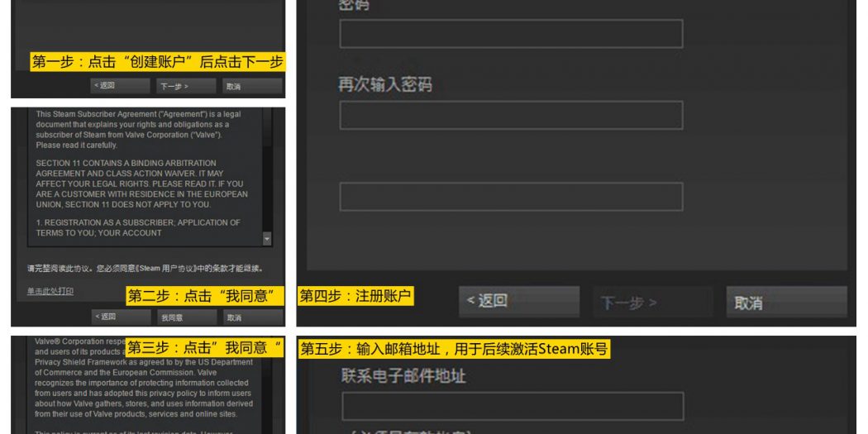Click paragraph starting 'SECTION 11 CONTAINS A BINDING'
The width and height of the screenshot is (868, 434).
(141, 184)
